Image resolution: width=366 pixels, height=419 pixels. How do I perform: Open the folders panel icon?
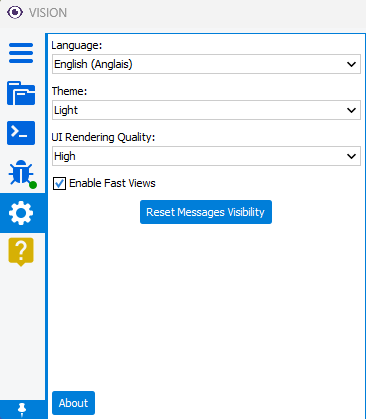click(x=21, y=93)
